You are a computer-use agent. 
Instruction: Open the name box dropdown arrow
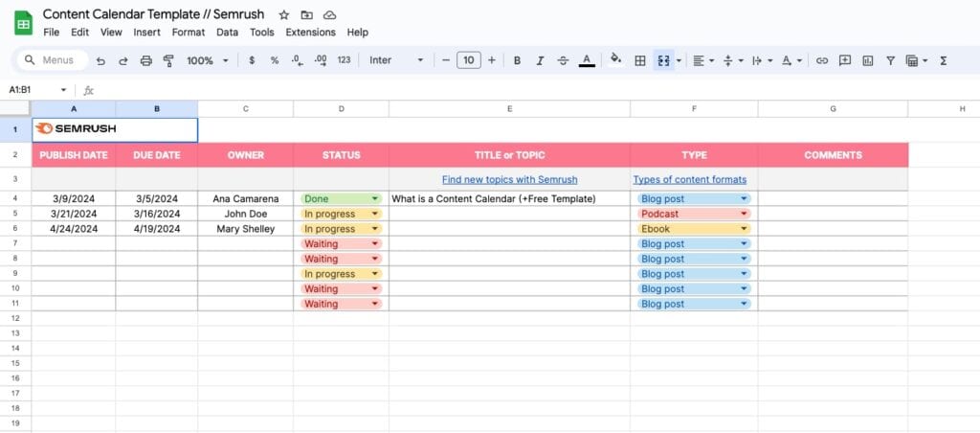[x=63, y=90]
